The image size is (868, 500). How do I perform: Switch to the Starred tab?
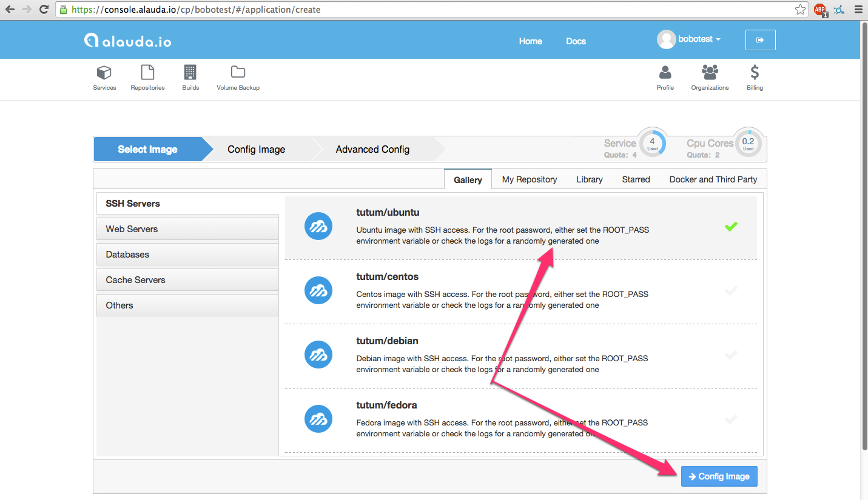tap(636, 179)
